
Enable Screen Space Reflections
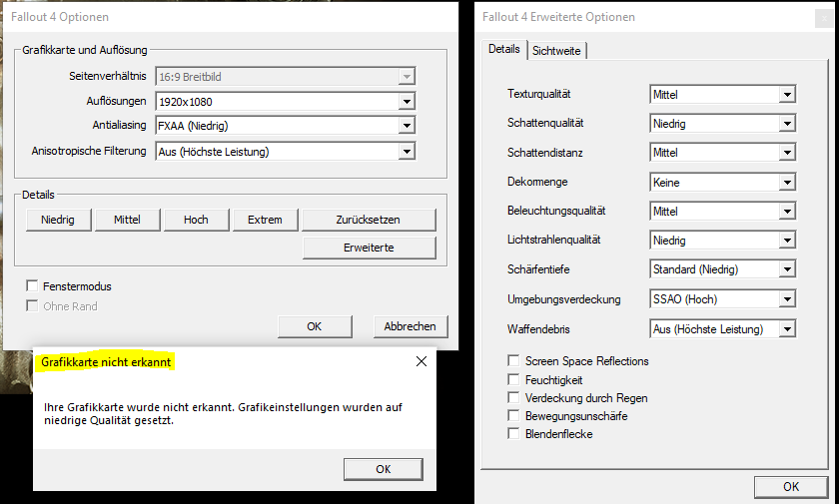tap(513, 360)
